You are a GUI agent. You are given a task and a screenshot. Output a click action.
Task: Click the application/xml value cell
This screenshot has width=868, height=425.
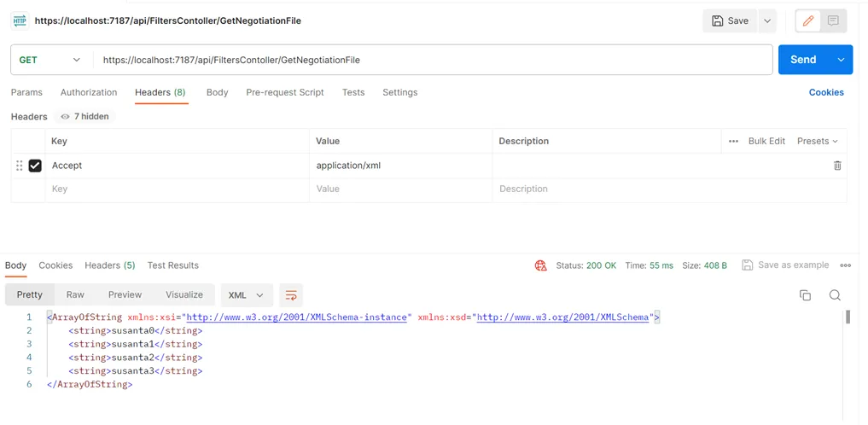pos(401,166)
